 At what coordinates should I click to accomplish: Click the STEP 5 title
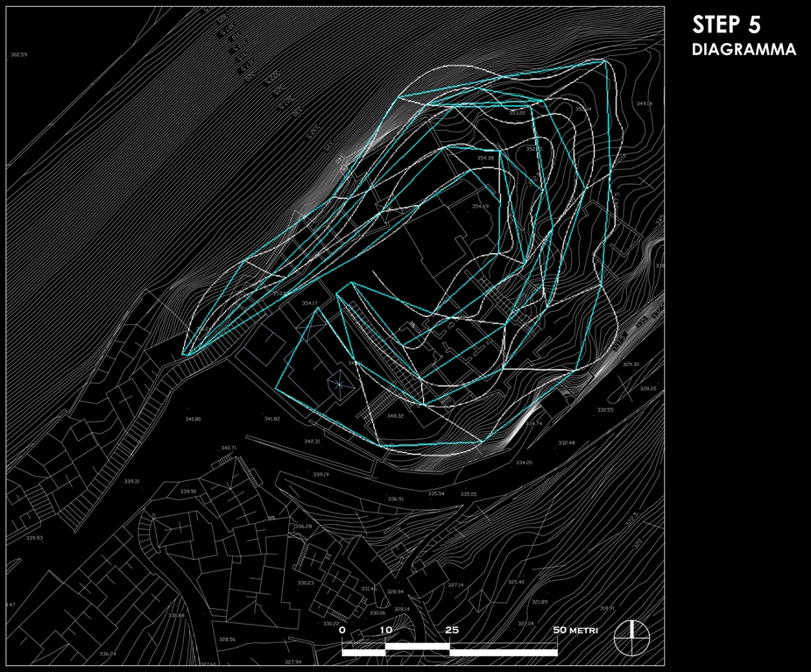[x=726, y=25]
